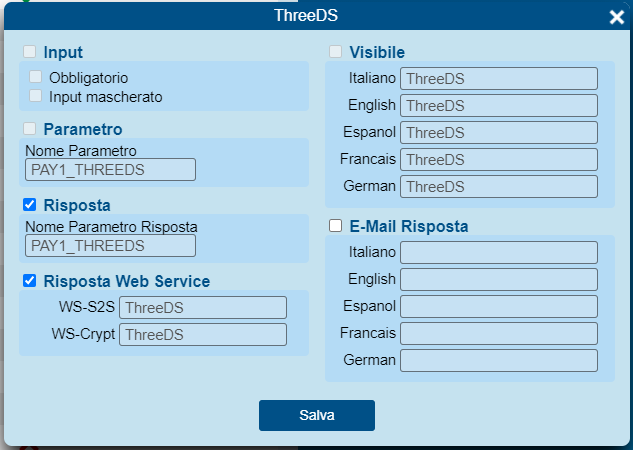
Task: Uncheck the Risposta checkbox
Action: pos(29,205)
